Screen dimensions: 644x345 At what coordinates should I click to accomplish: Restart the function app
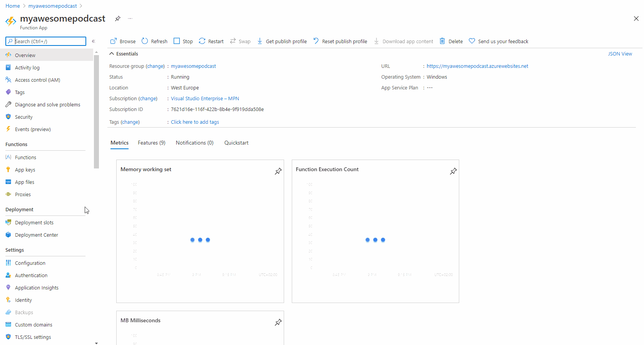point(211,41)
